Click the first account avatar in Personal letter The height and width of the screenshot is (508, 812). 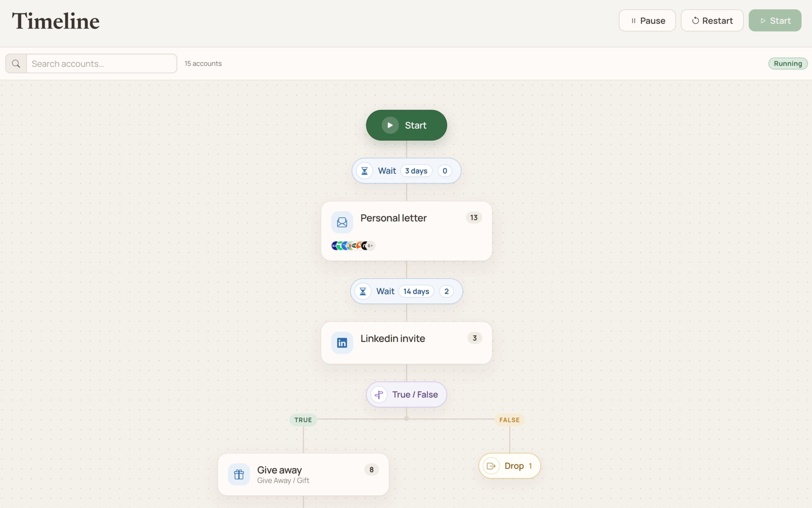335,246
